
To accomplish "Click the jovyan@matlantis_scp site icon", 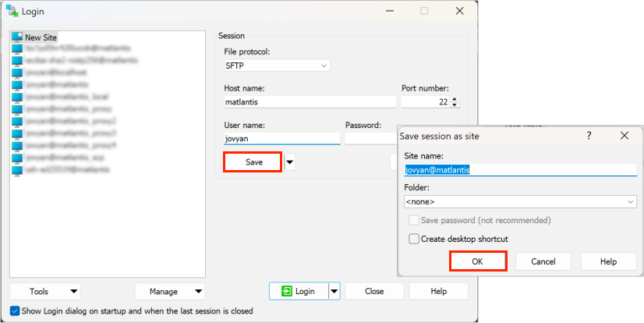I will click(x=17, y=157).
